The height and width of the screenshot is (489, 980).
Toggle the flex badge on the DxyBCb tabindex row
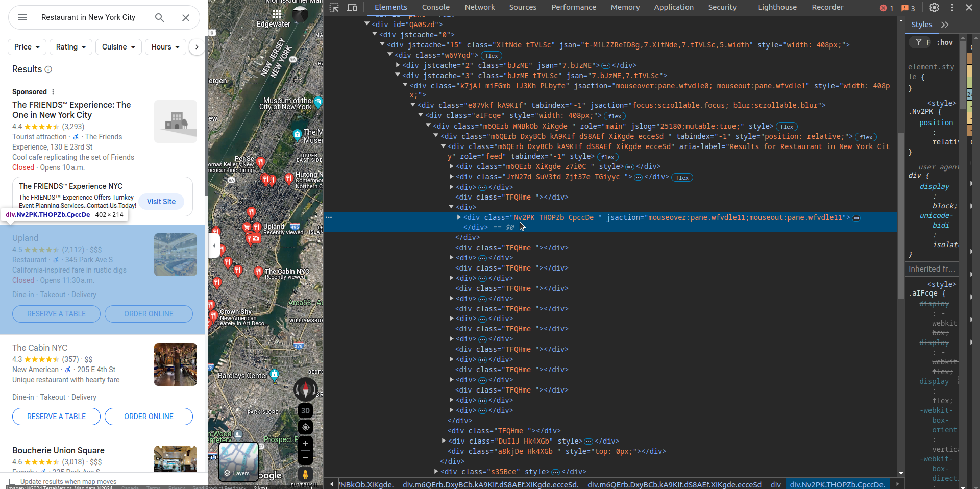click(x=866, y=137)
